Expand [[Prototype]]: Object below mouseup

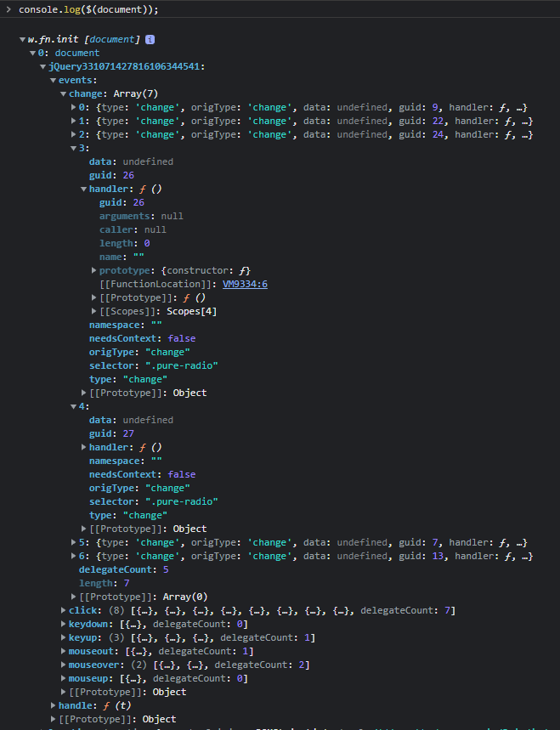click(x=64, y=692)
